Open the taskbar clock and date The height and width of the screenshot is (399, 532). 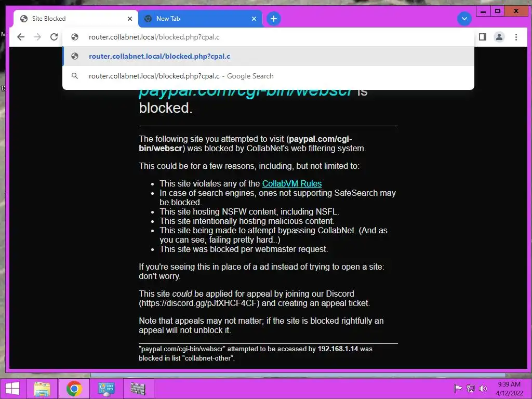coord(509,389)
